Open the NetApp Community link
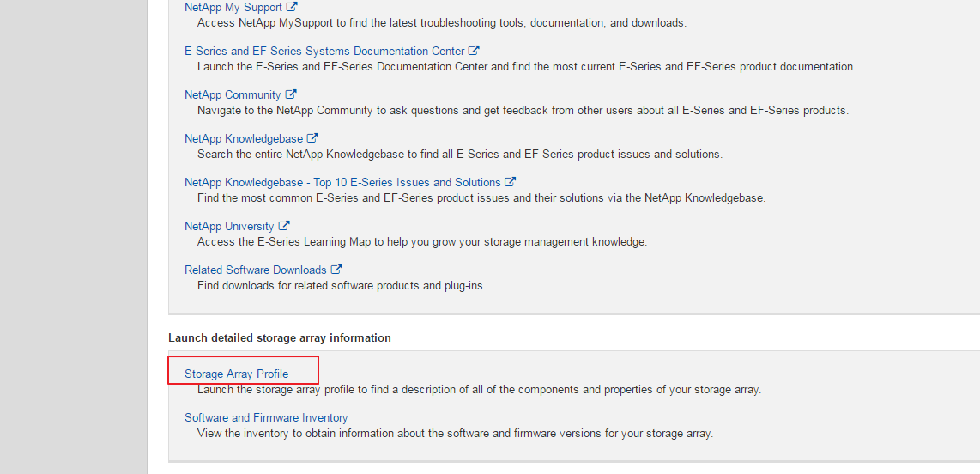Screen dimensions: 980x474 pos(233,95)
